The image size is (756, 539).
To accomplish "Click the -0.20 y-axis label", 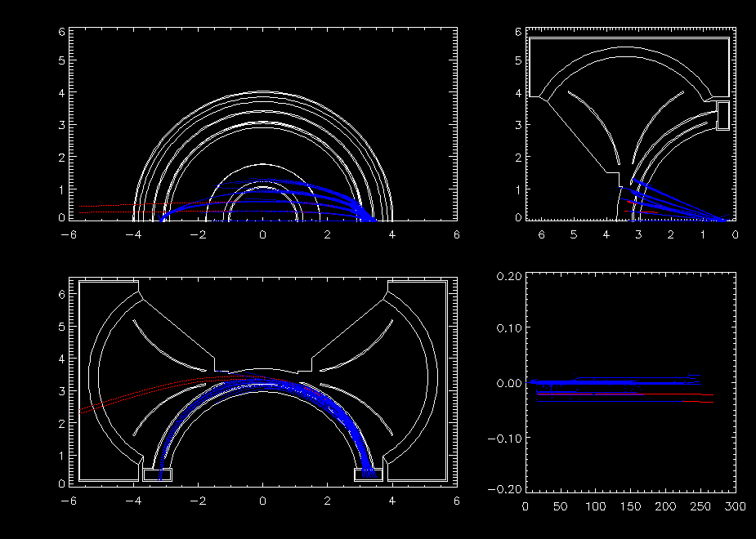I will click(504, 490).
